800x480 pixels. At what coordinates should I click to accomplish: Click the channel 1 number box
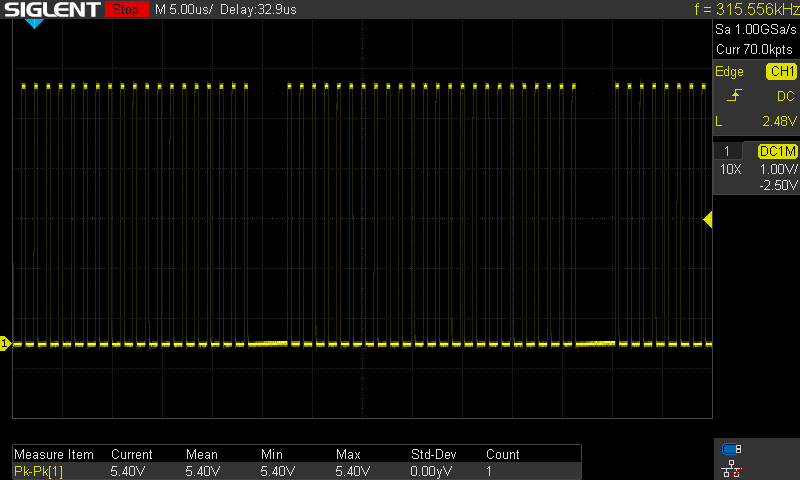coord(727,151)
